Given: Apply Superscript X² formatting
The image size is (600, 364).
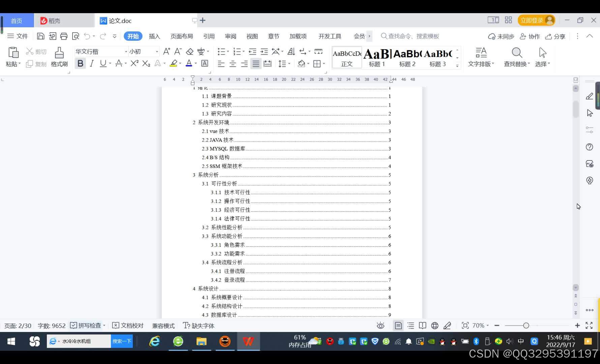Looking at the screenshot, I should (134, 63).
